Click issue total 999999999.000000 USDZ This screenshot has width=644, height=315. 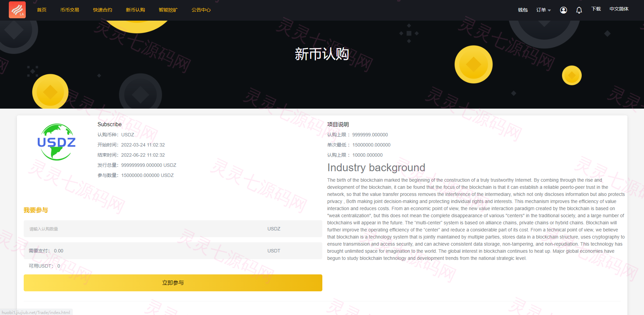pos(149,165)
